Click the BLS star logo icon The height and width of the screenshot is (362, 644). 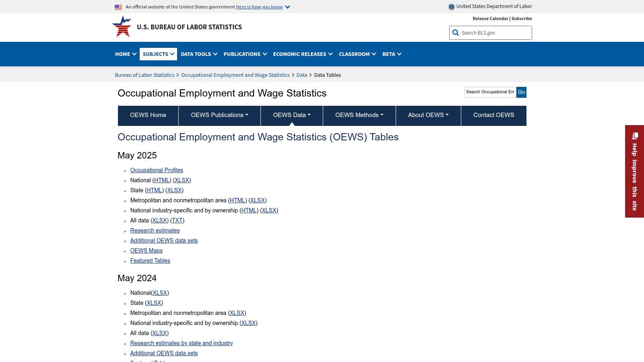point(122,27)
